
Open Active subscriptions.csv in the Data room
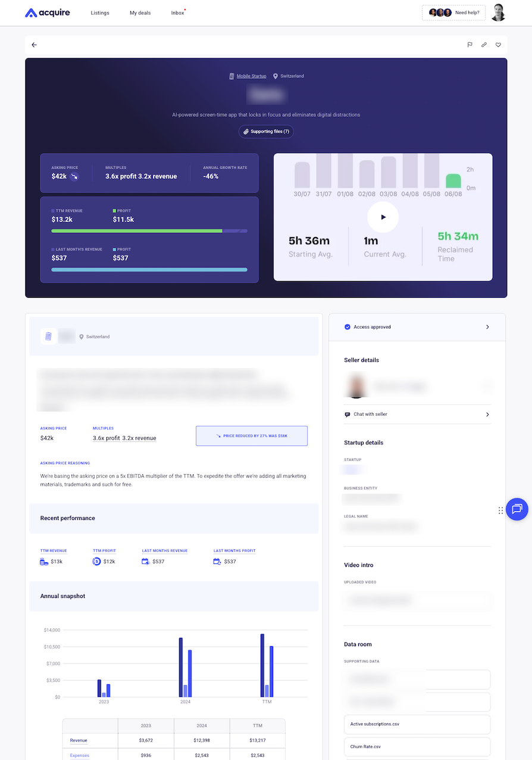[x=417, y=724]
